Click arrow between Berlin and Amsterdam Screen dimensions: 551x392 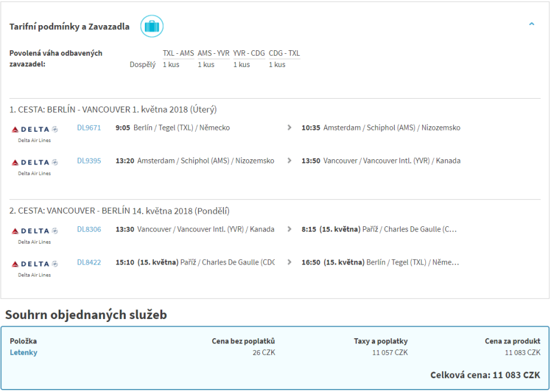coord(289,127)
